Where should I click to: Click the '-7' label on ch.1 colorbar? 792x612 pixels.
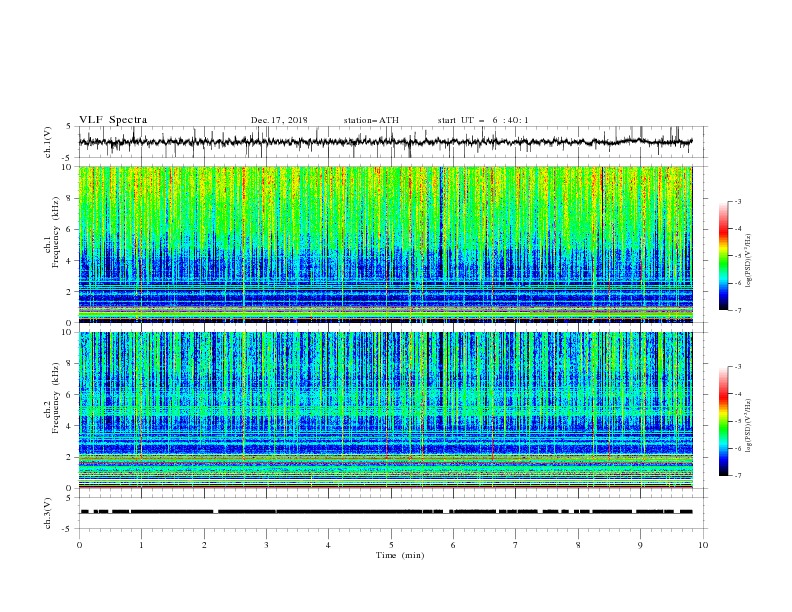click(x=737, y=311)
